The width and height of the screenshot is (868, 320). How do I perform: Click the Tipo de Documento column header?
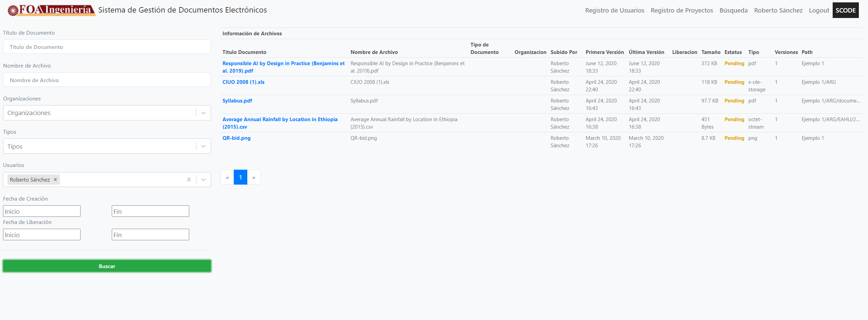tap(484, 49)
